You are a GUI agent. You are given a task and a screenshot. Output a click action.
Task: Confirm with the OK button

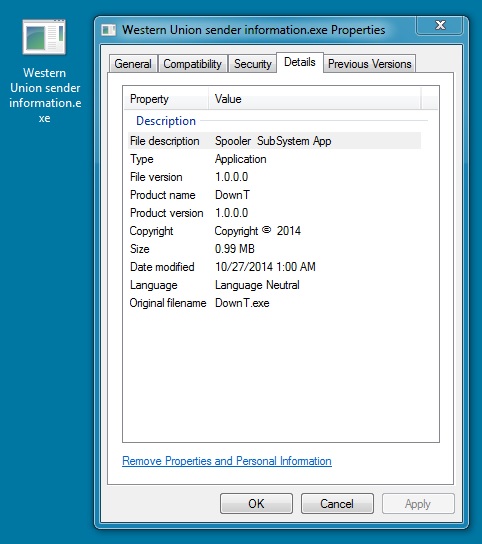(x=256, y=503)
